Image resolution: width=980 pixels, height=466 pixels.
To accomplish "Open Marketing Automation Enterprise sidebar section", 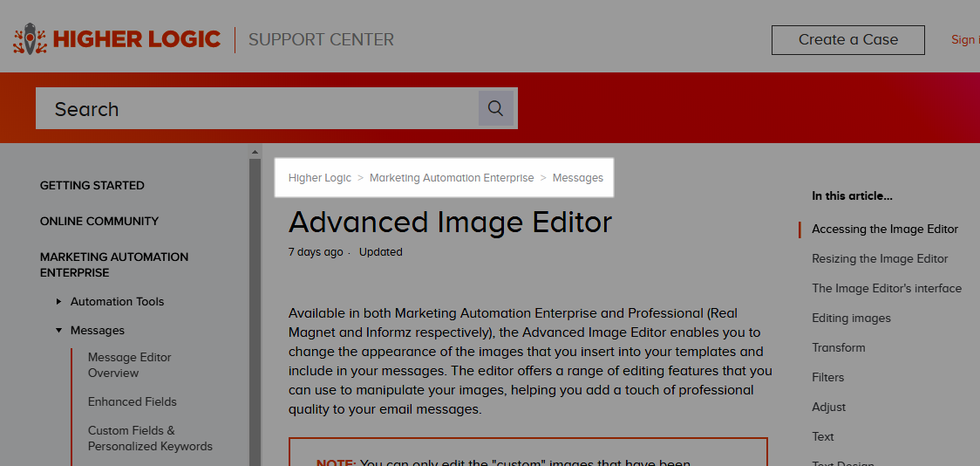I will 114,265.
